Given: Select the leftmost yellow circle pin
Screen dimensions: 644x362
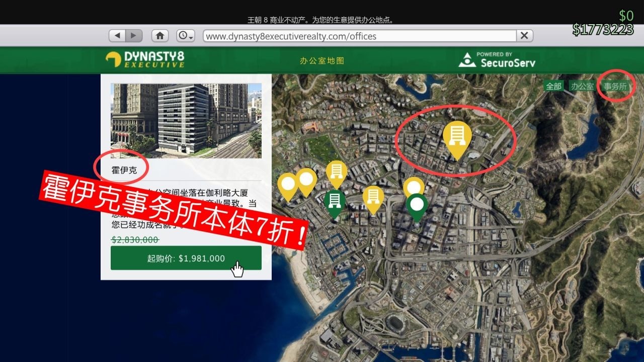Looking at the screenshot, I should pyautogui.click(x=287, y=187).
